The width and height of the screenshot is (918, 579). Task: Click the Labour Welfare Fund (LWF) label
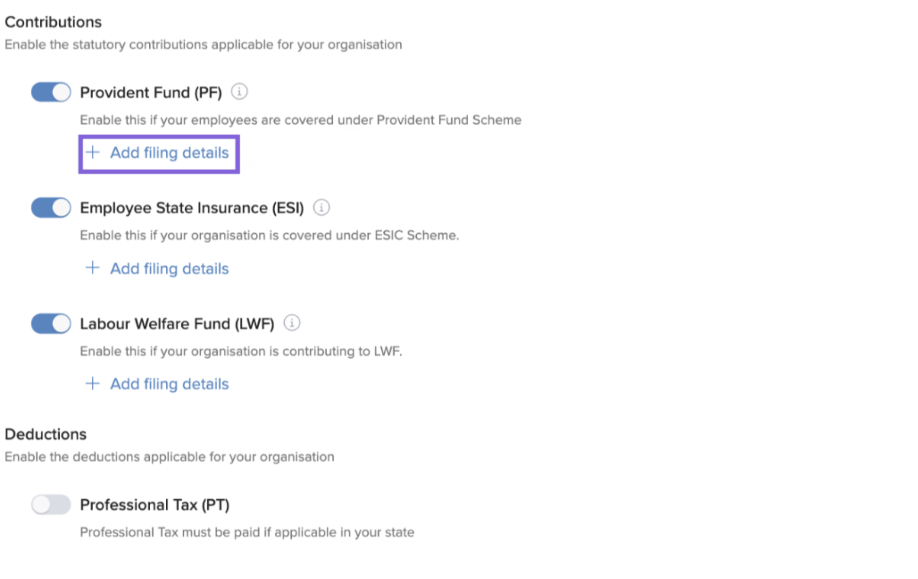[177, 324]
